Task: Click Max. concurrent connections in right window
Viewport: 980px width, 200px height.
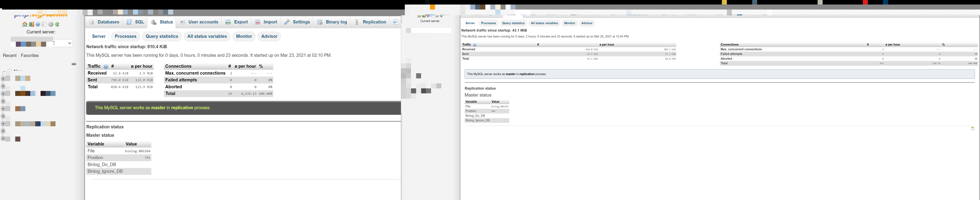Action: [741, 50]
